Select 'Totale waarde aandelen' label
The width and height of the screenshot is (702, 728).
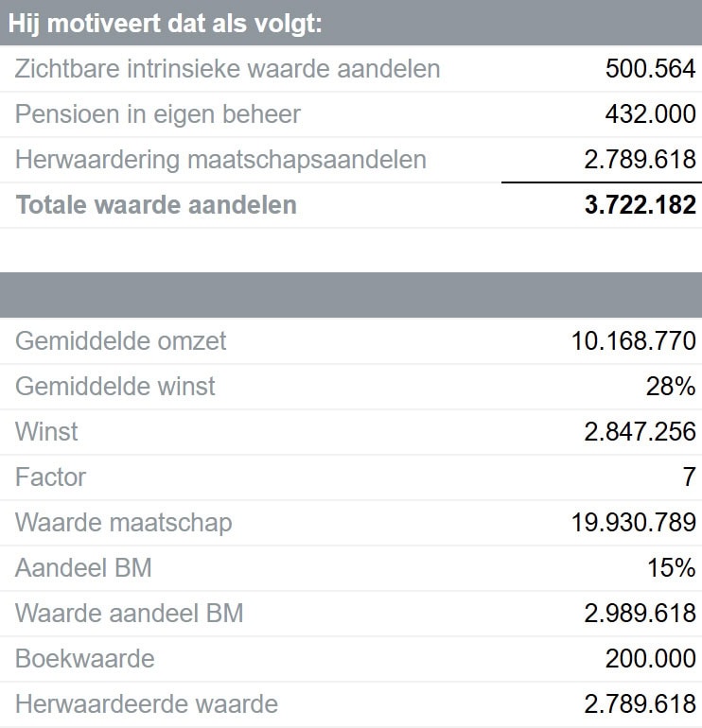point(155,205)
